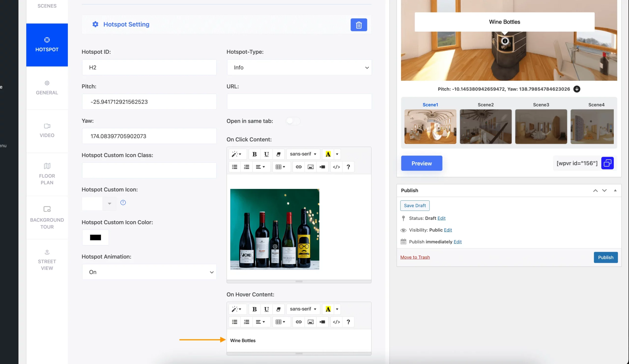Click the Publish button
629x364 pixels.
pos(606,257)
